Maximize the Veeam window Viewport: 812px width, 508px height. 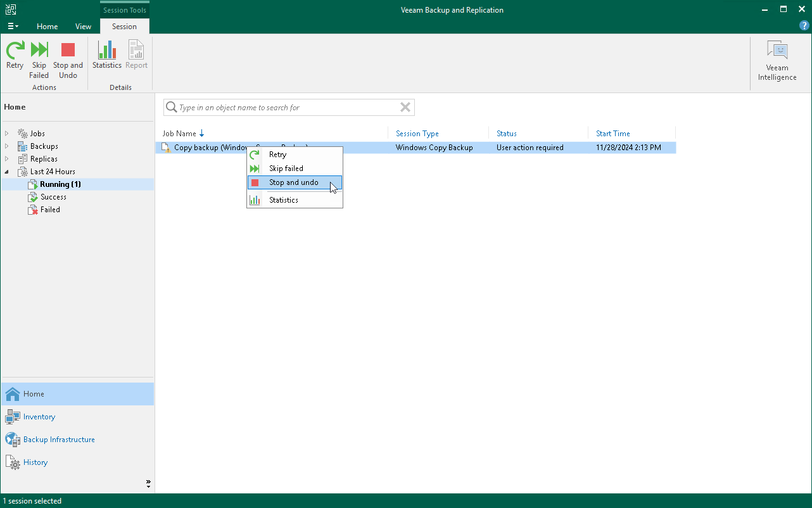(x=783, y=10)
